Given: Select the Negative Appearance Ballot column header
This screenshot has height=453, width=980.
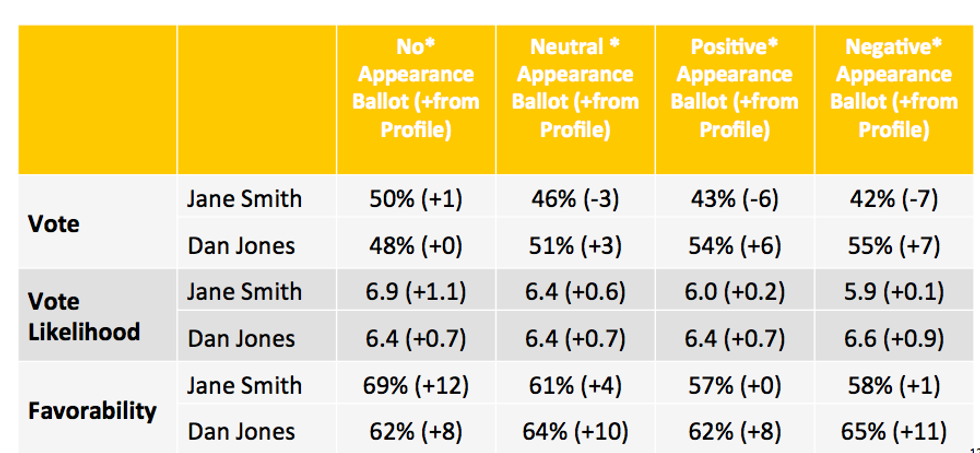Looking at the screenshot, I should click(x=894, y=100).
